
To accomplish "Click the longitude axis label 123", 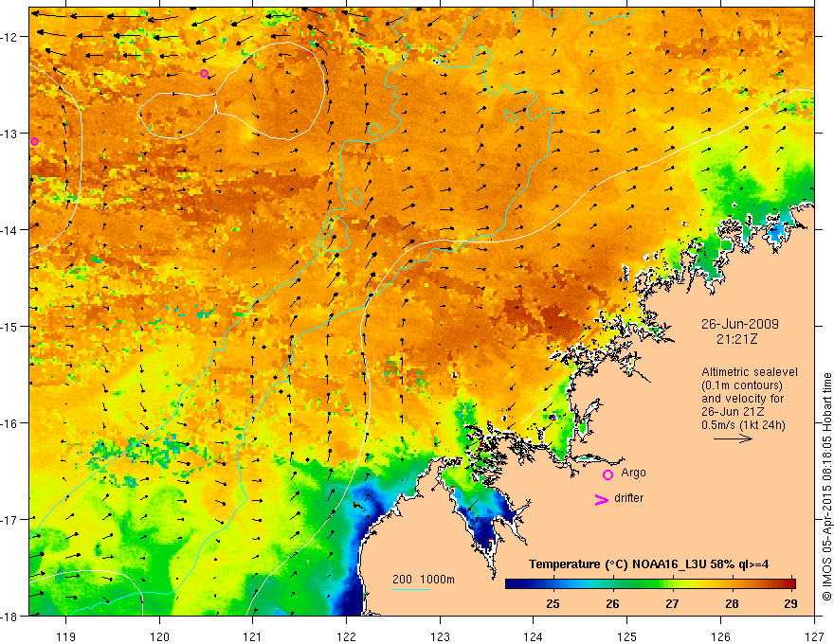I will pos(440,637).
